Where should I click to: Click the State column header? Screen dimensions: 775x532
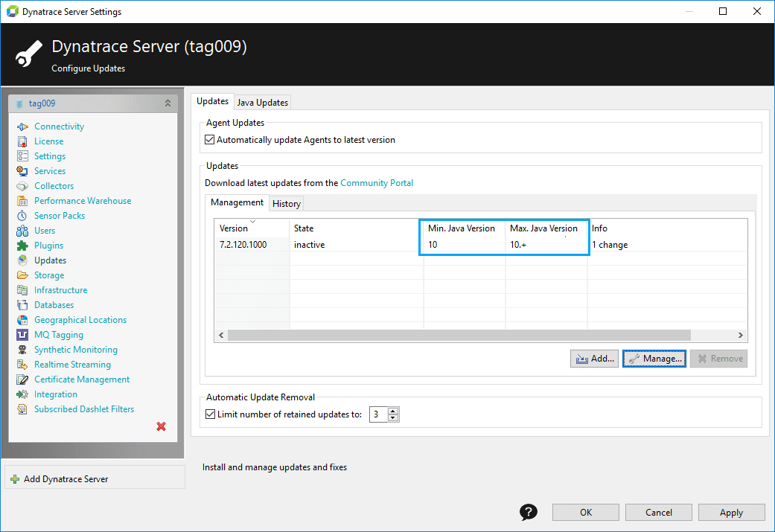coord(356,228)
